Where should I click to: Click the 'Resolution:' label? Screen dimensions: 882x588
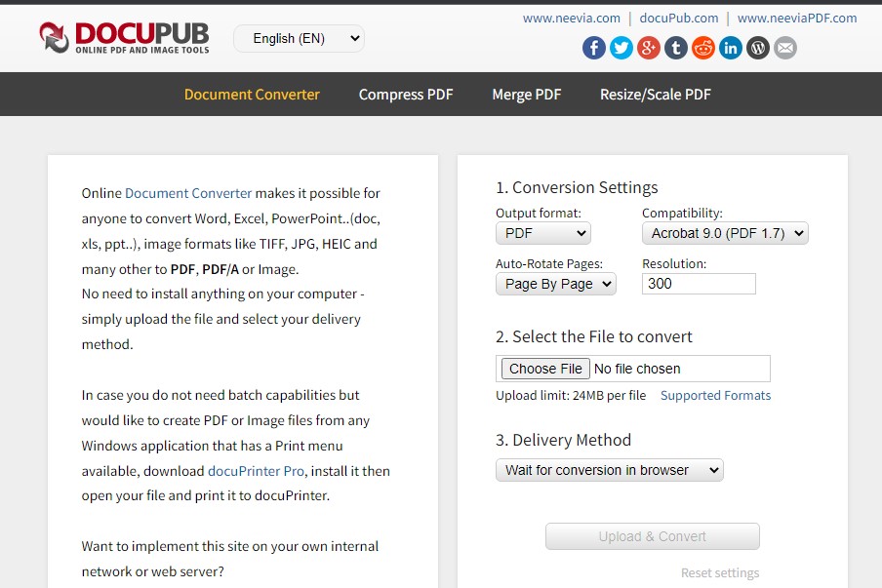674,263
